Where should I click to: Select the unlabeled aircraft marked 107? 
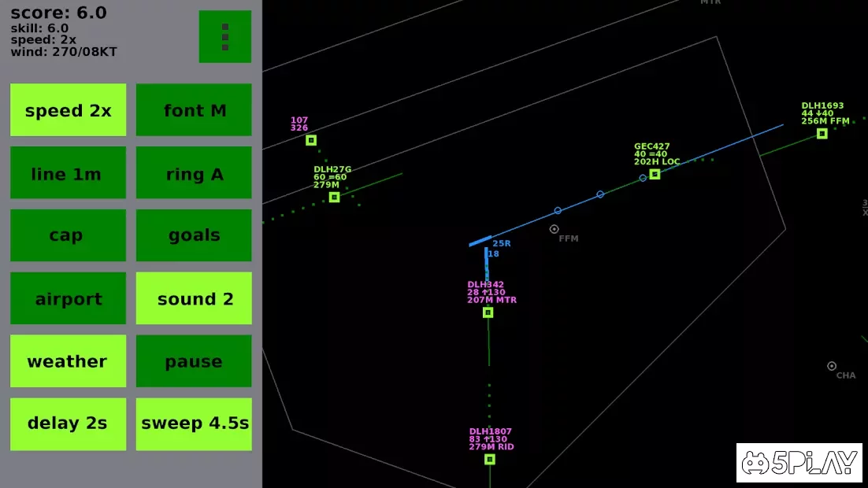[x=311, y=140]
